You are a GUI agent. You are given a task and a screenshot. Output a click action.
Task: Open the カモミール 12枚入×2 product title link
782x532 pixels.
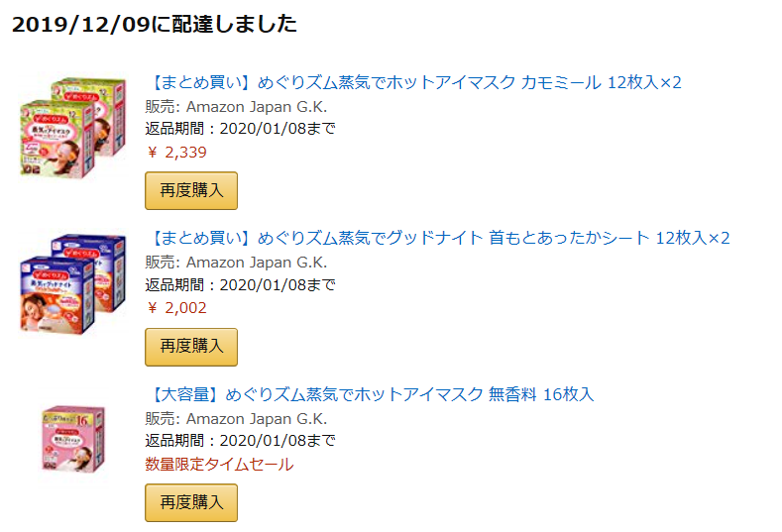click(x=413, y=82)
